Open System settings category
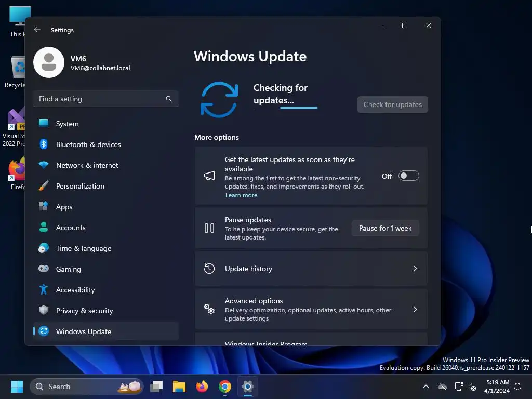The image size is (532, 399). pos(106,124)
